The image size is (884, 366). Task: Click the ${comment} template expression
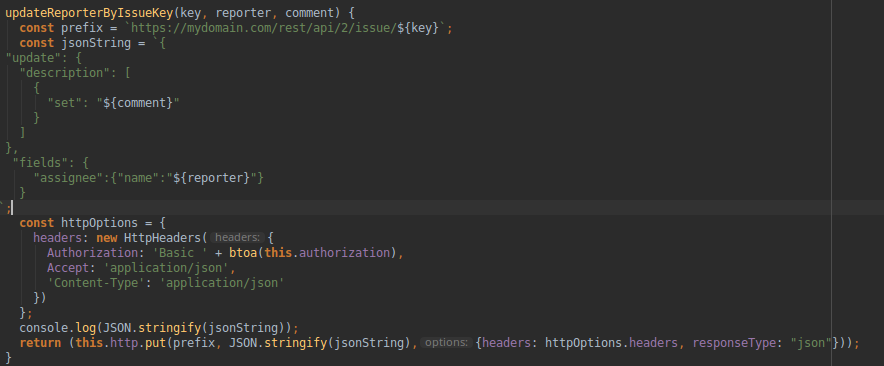(x=138, y=103)
